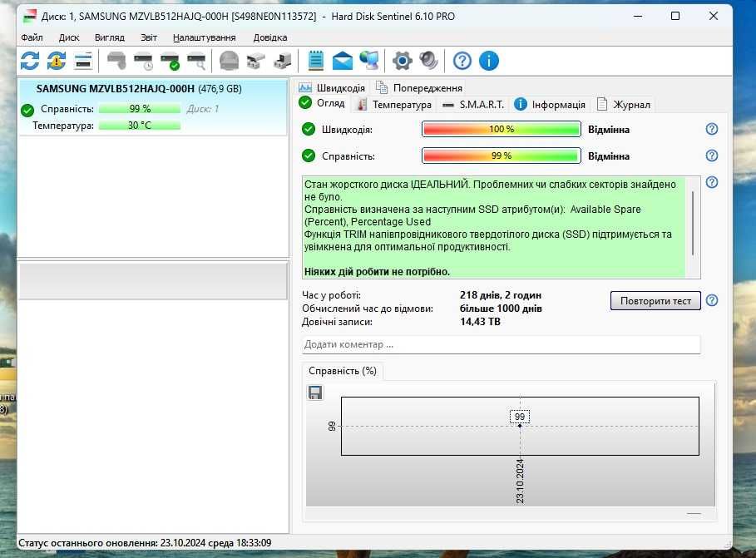The width and height of the screenshot is (756, 558).
Task: Click the envelope e-mail toolbar icon
Action: pyautogui.click(x=343, y=61)
